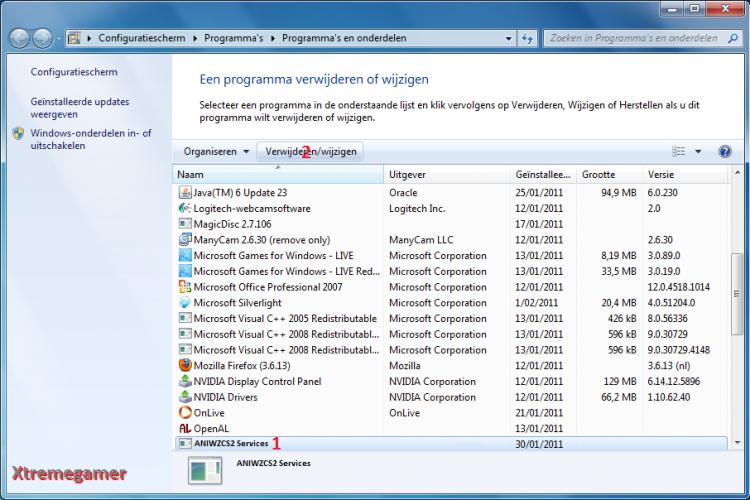This screenshot has height=500, width=750.
Task: Click version 6.14.12.5896 cell
Action: pyautogui.click(x=673, y=381)
